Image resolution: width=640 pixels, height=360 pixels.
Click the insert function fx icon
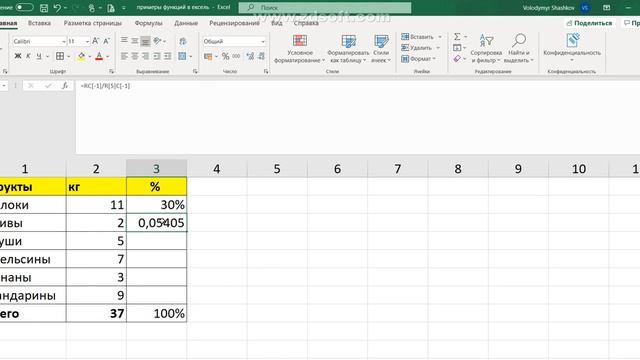tap(65, 86)
